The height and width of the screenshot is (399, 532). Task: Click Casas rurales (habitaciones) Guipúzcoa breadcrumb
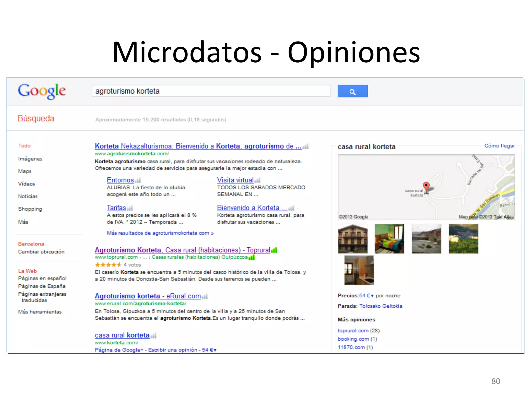point(200,257)
